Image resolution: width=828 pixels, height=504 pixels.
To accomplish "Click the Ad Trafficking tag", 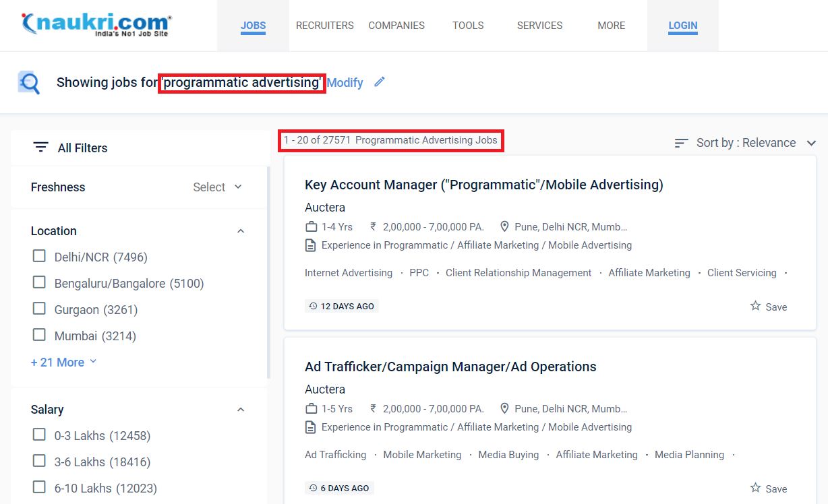I will point(335,455).
